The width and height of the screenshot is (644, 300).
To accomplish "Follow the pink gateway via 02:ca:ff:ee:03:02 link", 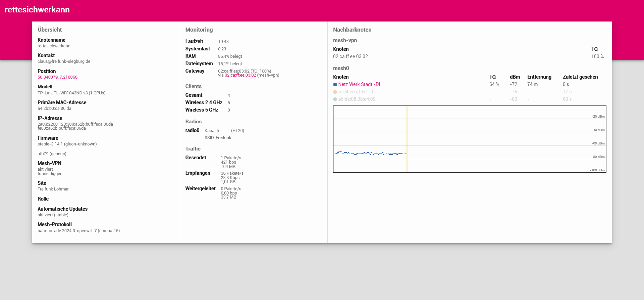I will tap(240, 75).
